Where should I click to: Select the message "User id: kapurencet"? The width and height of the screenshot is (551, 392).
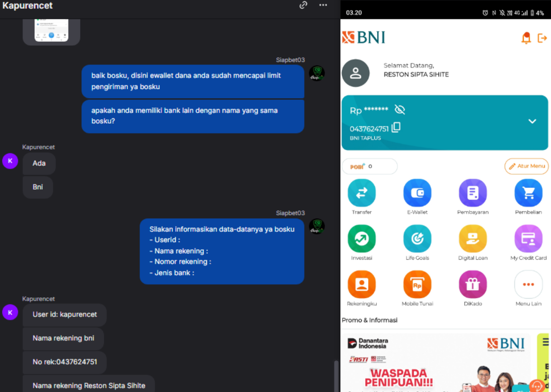[x=65, y=315]
